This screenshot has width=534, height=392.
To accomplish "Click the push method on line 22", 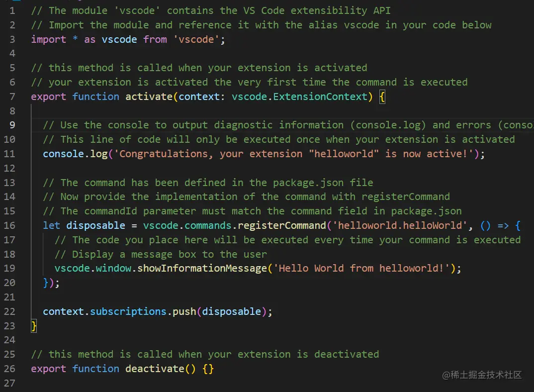I will [x=184, y=311].
